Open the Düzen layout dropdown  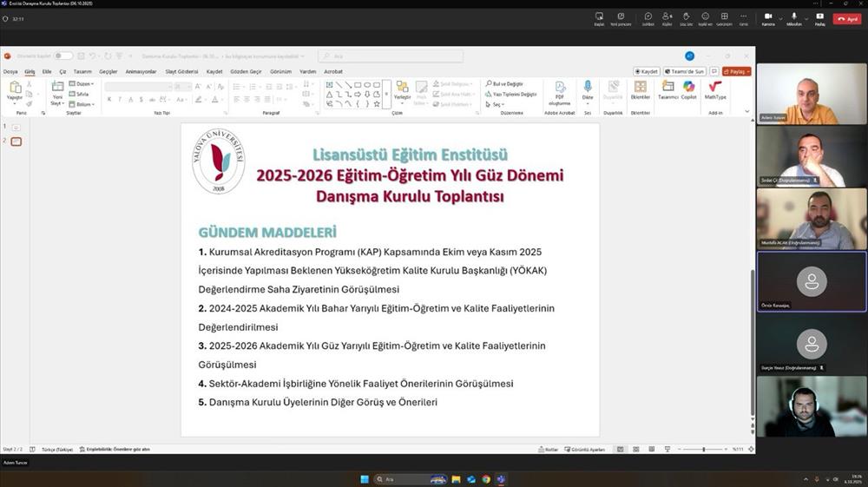83,84
